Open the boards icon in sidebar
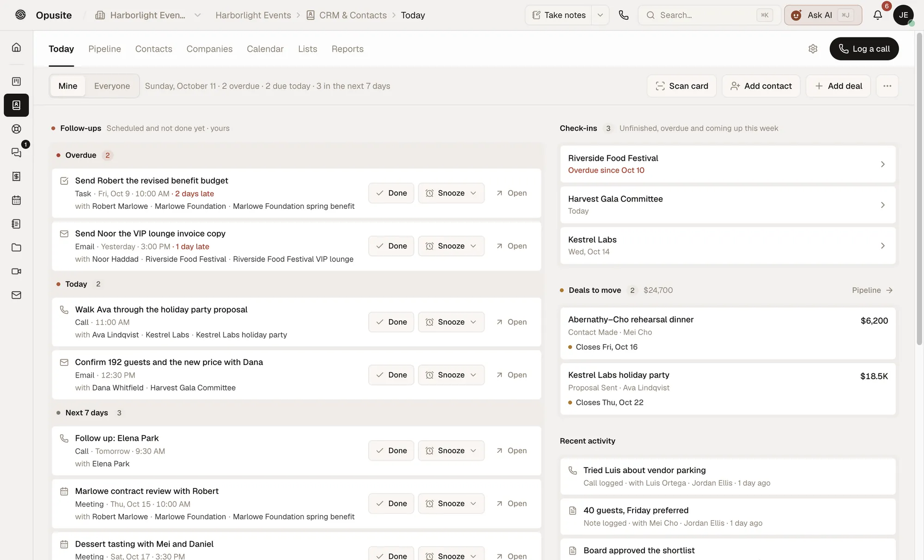The height and width of the screenshot is (560, 924). pos(16,81)
